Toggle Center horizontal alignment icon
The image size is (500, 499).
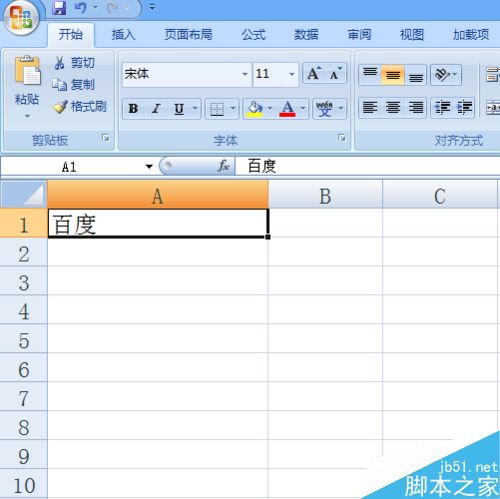(x=393, y=108)
